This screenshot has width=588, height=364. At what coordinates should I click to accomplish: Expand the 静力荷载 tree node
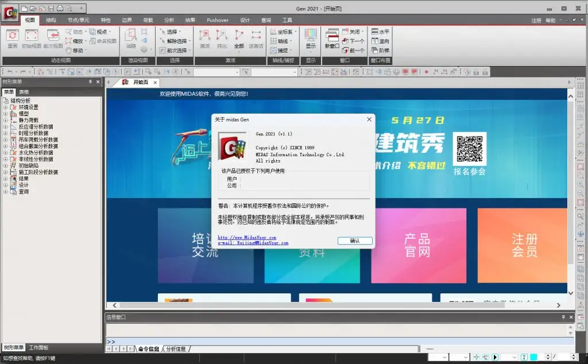5,121
